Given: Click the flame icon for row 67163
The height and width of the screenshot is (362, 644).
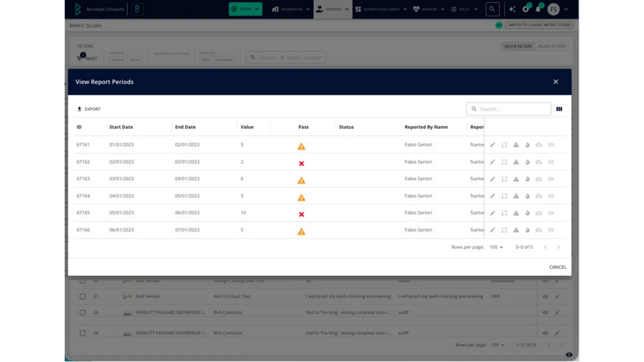Looking at the screenshot, I should 527,179.
